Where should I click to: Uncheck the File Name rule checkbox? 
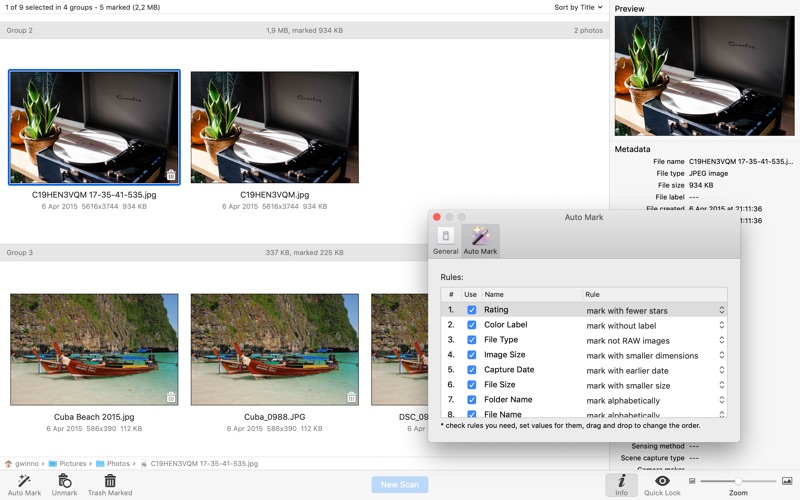pos(471,414)
